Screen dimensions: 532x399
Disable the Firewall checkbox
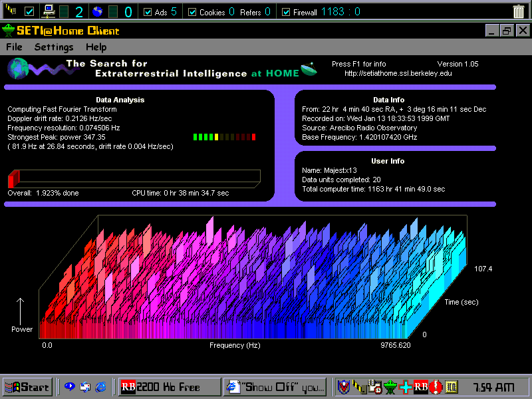(x=286, y=12)
